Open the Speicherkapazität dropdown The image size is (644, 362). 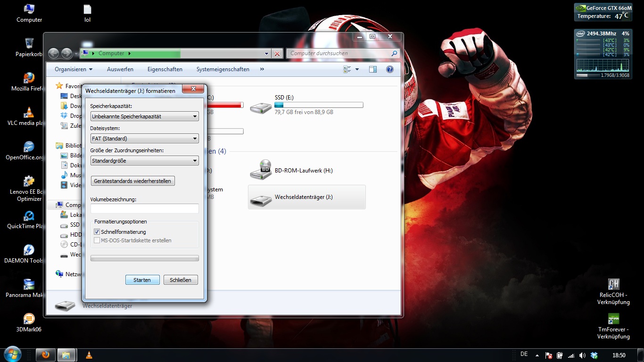coord(144,116)
